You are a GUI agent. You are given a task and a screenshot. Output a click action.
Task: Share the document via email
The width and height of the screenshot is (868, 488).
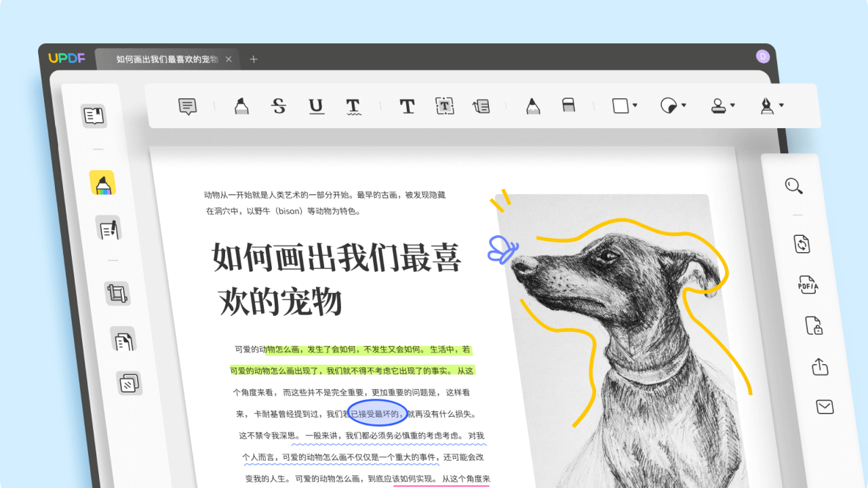[825, 407]
